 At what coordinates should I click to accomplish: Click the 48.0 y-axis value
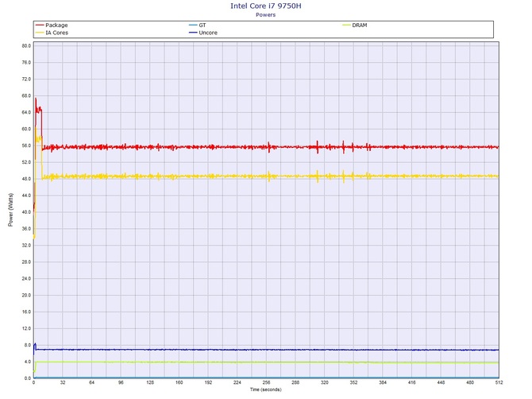point(26,179)
